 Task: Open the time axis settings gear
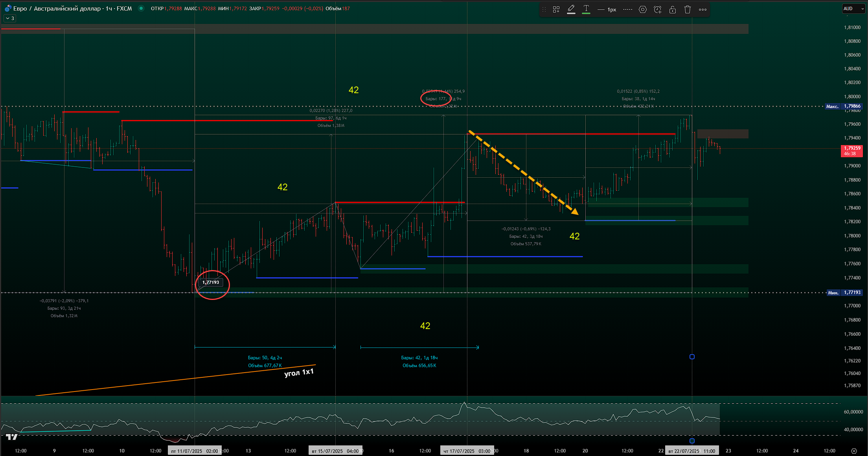[x=854, y=451]
